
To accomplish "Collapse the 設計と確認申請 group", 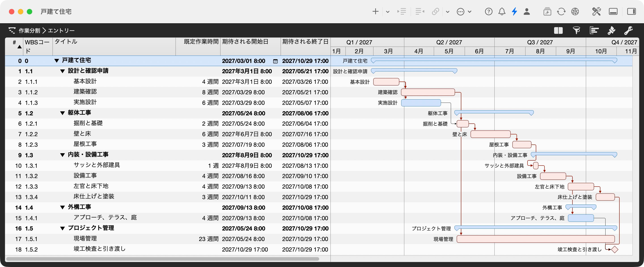I will pyautogui.click(x=63, y=71).
